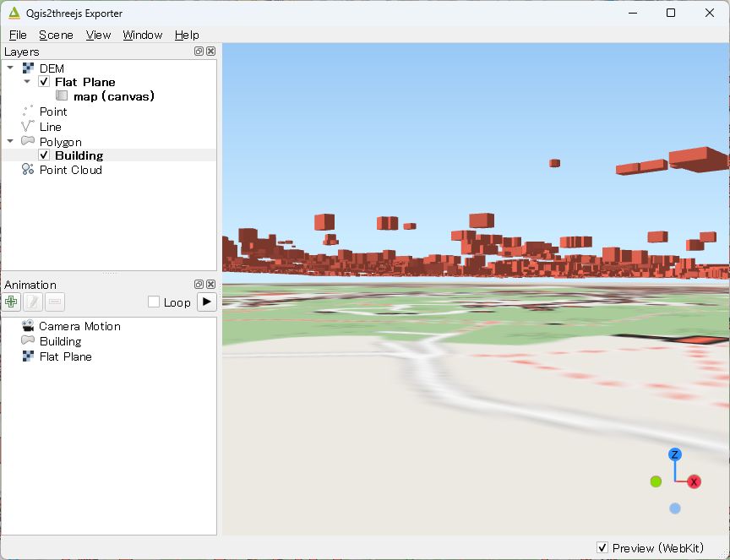The height and width of the screenshot is (560, 730).
Task: Collapse the Polygon layer group
Action: 10,140
